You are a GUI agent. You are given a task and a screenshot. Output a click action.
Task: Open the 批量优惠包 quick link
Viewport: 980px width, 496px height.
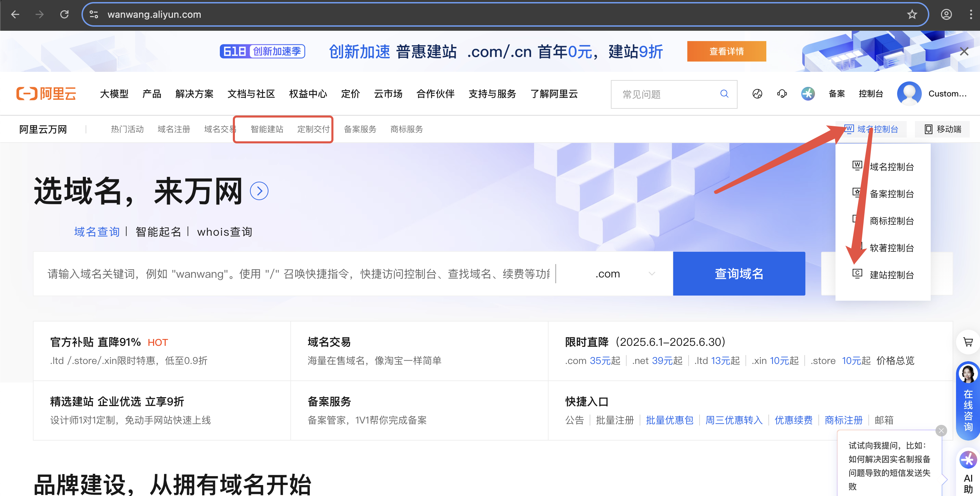coord(669,420)
